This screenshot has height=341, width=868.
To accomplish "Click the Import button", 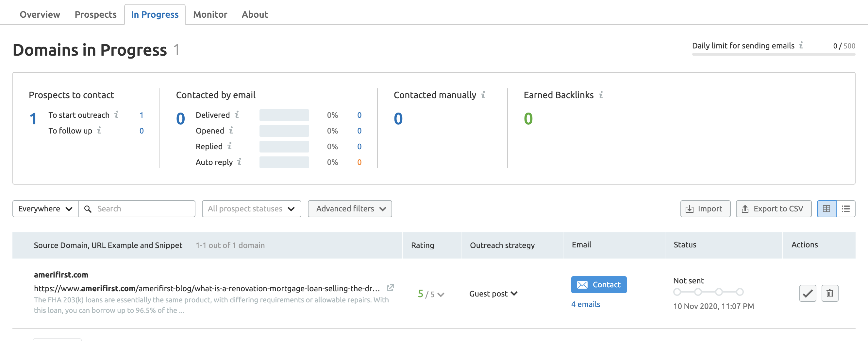I will (705, 209).
